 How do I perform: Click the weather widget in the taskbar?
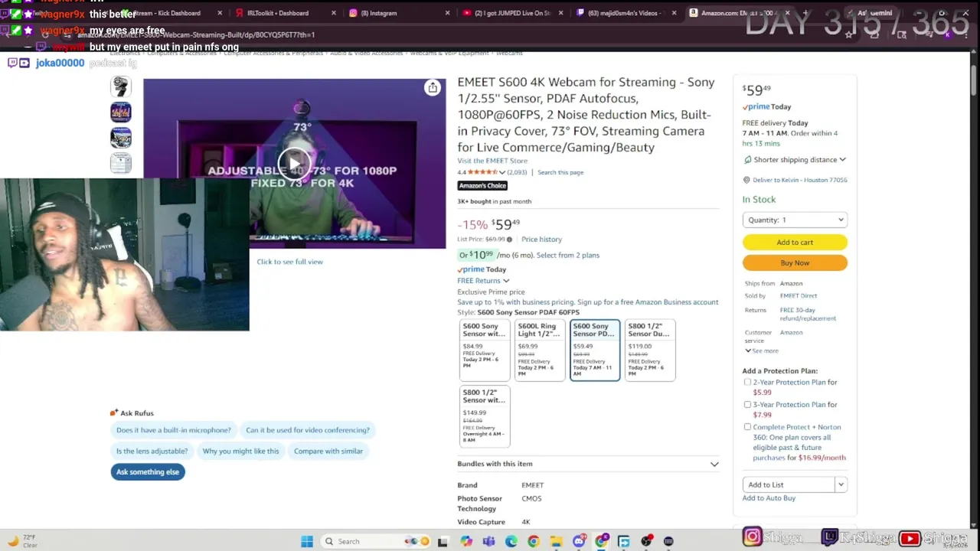[x=21, y=541]
